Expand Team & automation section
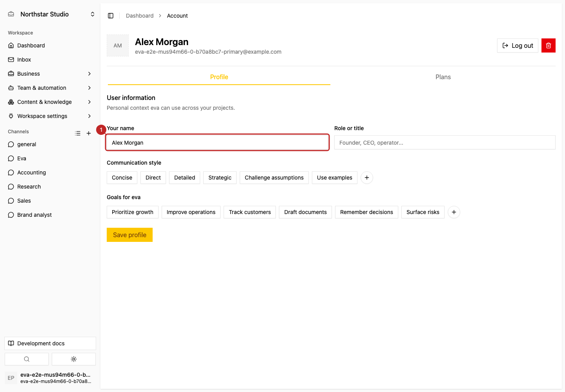The height and width of the screenshot is (392, 565). point(50,88)
